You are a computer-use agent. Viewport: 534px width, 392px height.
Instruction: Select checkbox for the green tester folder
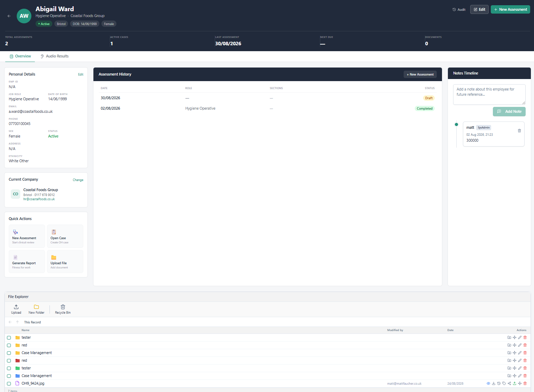coord(9,368)
